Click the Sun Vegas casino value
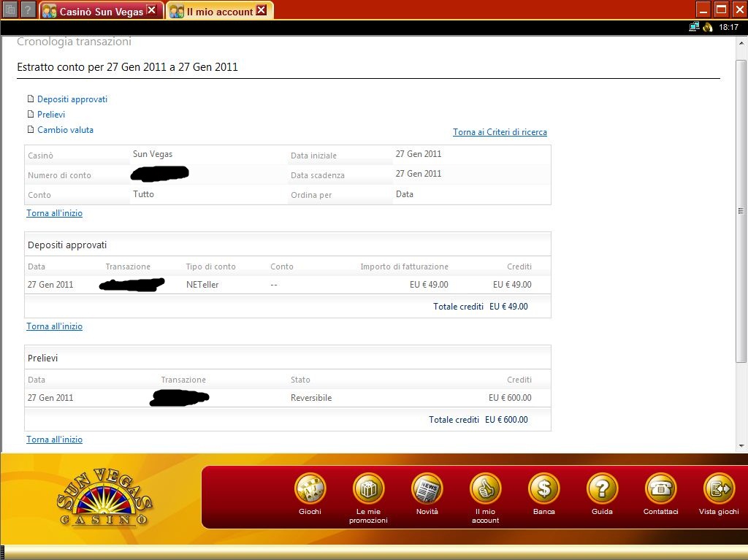This screenshot has height=560, width=748. coord(153,154)
